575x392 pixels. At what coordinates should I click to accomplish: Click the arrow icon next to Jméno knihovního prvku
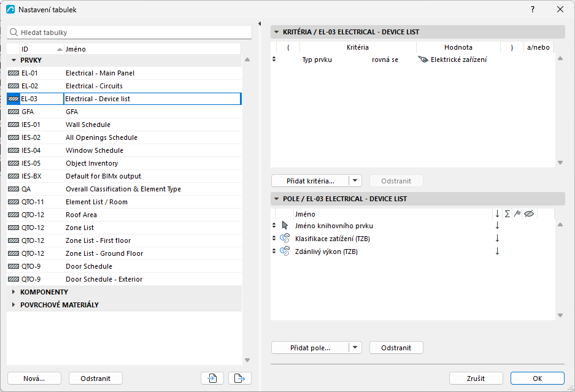pos(285,226)
